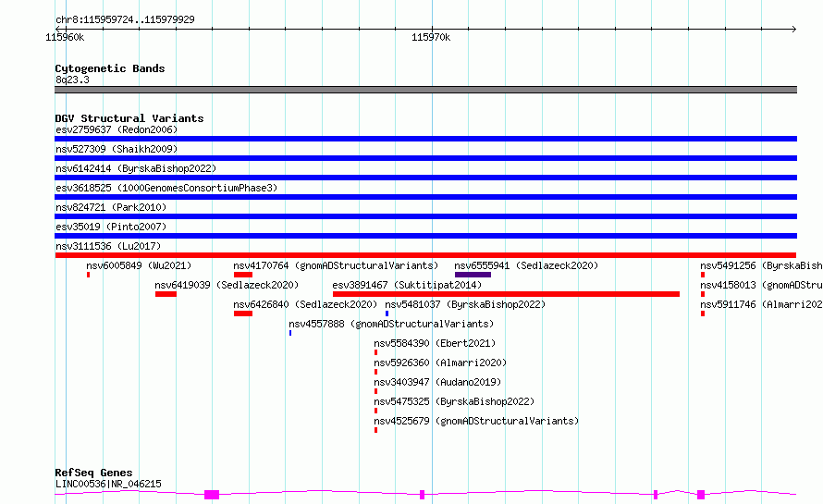
Task: Select the blue bar under esv3618525
Action: coord(425,197)
